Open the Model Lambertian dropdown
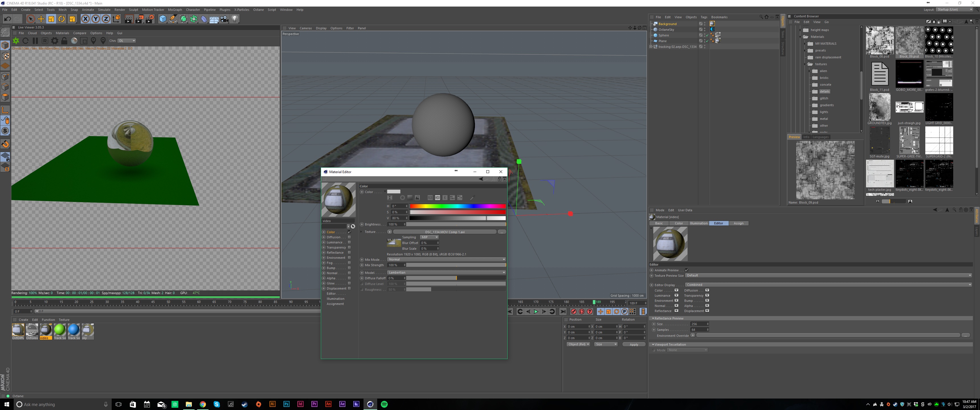Image resolution: width=980 pixels, height=410 pixels. pos(446,272)
